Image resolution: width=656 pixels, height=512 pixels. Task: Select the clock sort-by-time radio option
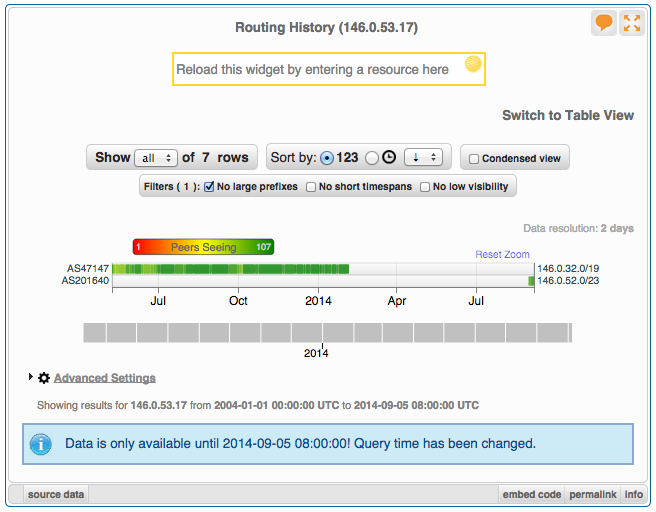(372, 158)
